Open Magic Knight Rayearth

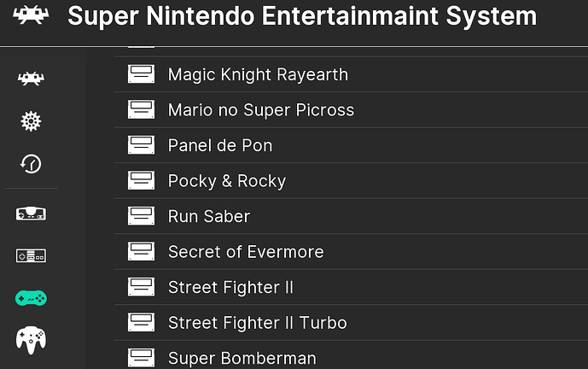258,74
